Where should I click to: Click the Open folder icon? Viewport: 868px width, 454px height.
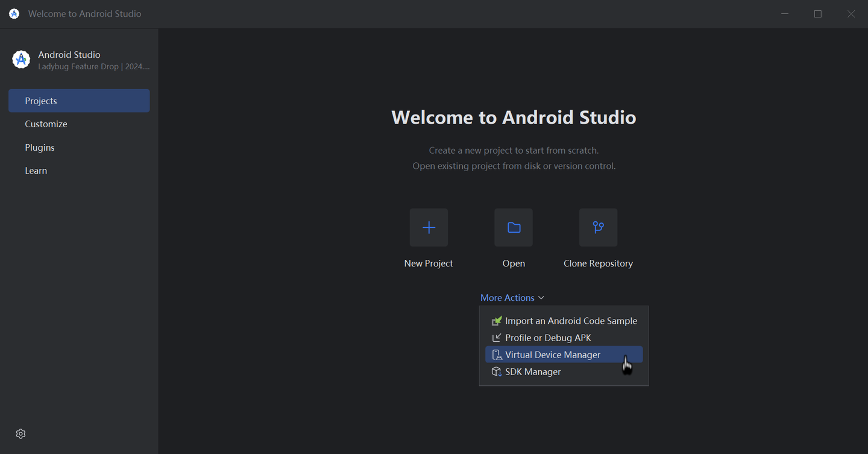[513, 227]
